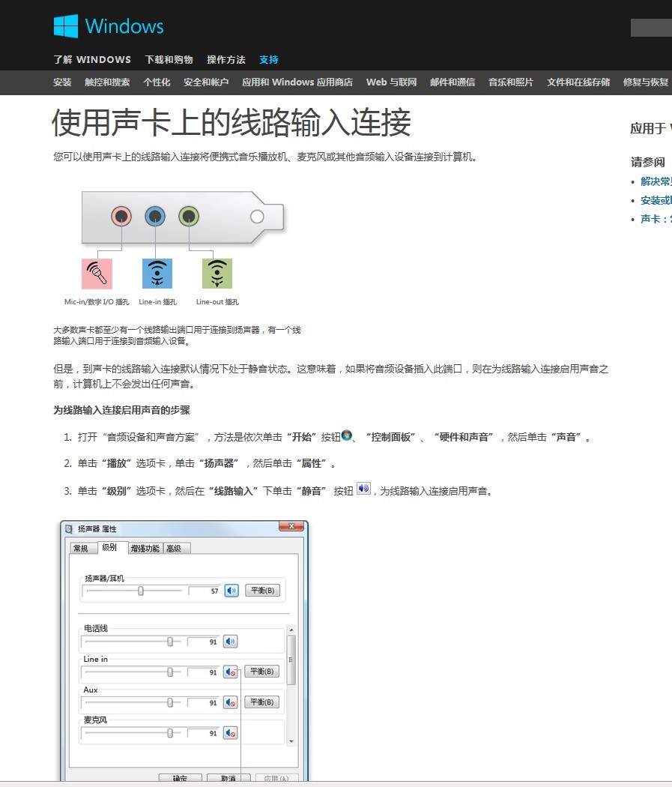Click the Start button orb icon in step 1
672x787 pixels.
tap(347, 435)
